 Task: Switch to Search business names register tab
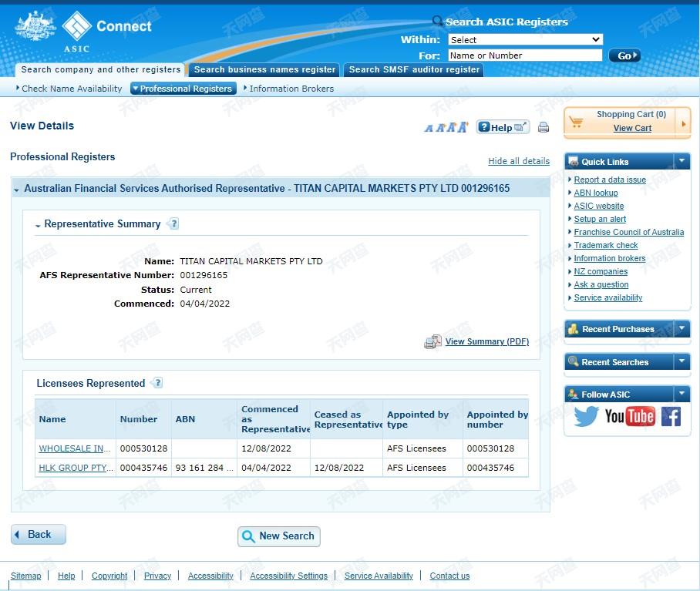click(264, 69)
